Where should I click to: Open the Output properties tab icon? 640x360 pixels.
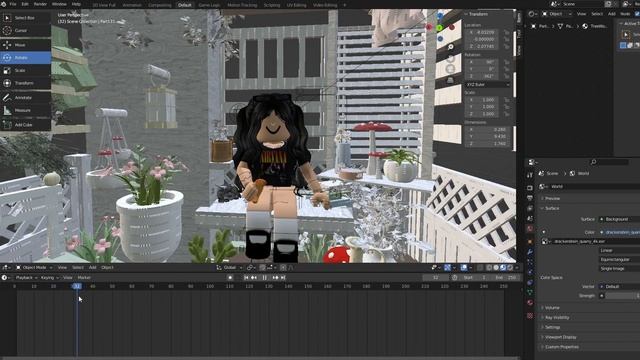point(530,198)
